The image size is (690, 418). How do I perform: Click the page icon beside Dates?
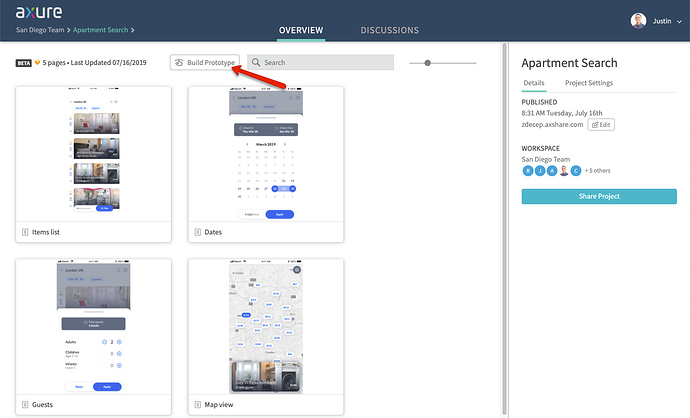[x=198, y=232]
